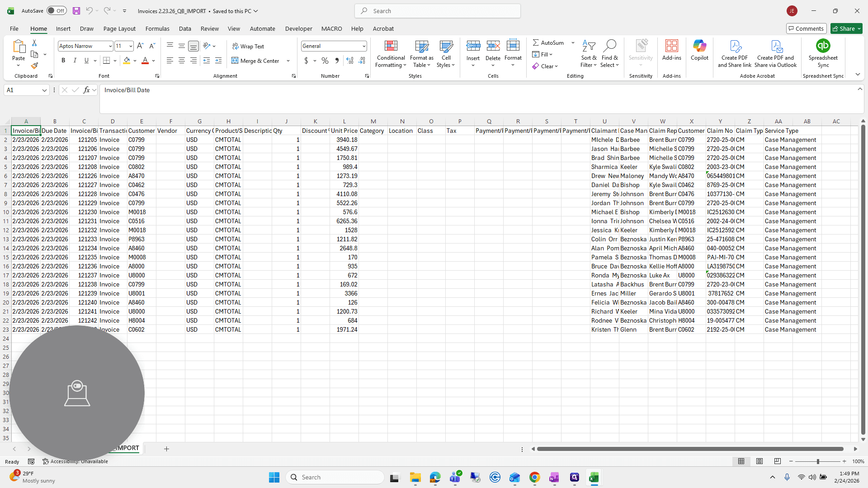
Task: Click the Center align icon
Action: point(181,61)
